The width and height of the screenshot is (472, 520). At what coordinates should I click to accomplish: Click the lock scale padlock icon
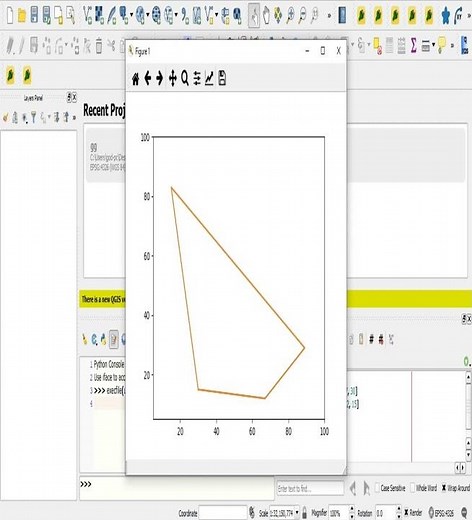tap(304, 512)
